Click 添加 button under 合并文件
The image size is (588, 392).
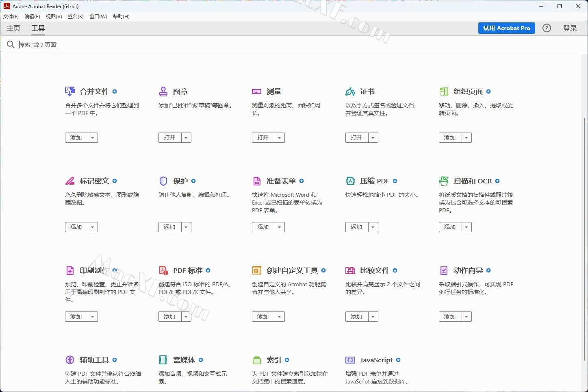click(x=76, y=137)
